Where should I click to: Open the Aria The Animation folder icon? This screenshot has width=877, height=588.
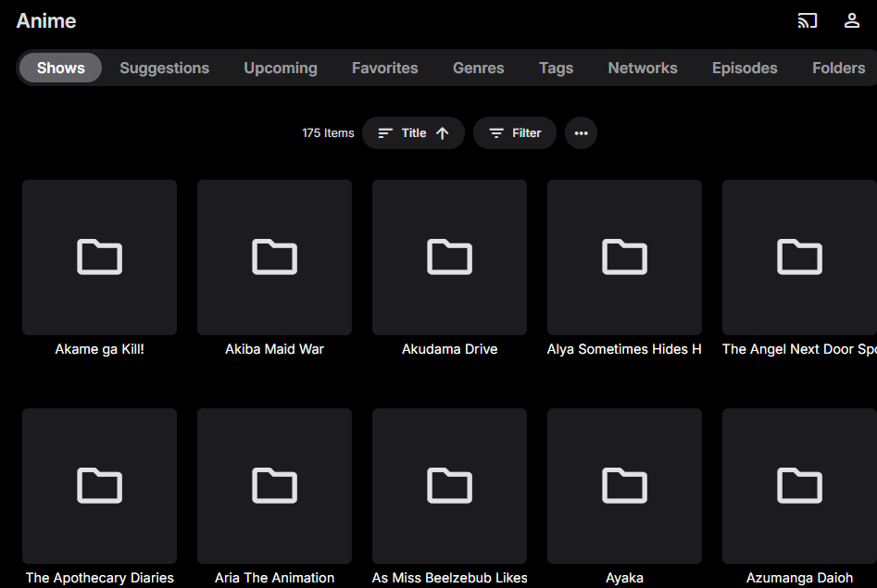[x=274, y=485]
